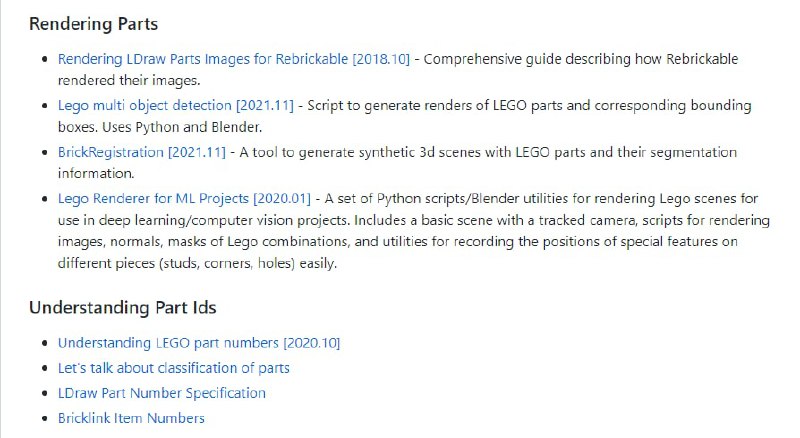The width and height of the screenshot is (800, 438).
Task: Click the 'rendered their images.' text line
Action: pos(128,81)
